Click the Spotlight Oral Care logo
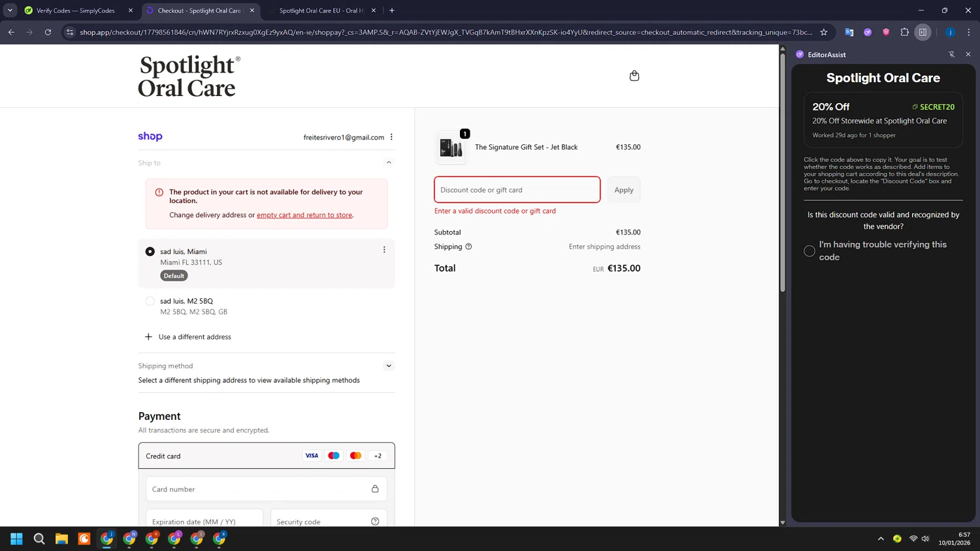 [189, 76]
